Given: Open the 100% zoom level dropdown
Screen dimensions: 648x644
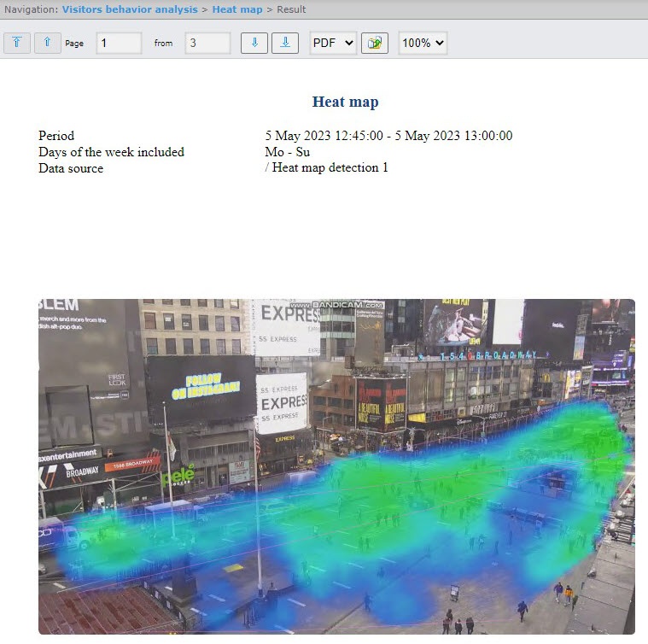Looking at the screenshot, I should pos(423,43).
